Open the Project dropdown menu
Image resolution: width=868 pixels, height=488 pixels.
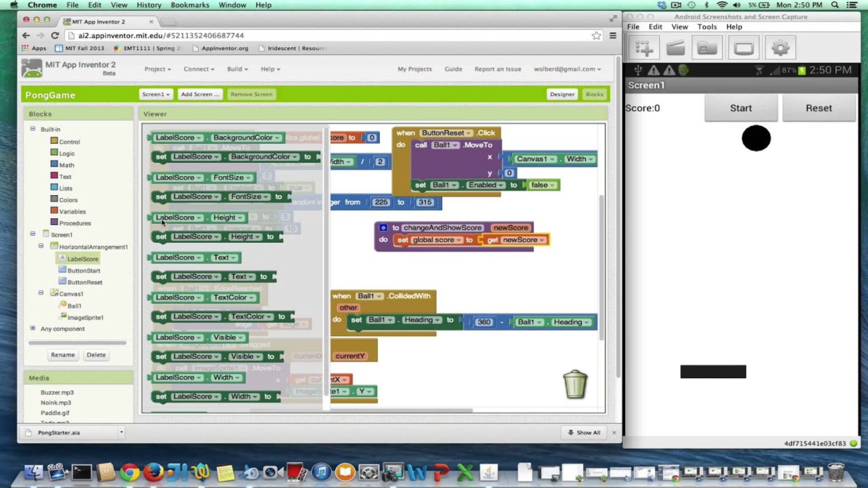pyautogui.click(x=157, y=69)
